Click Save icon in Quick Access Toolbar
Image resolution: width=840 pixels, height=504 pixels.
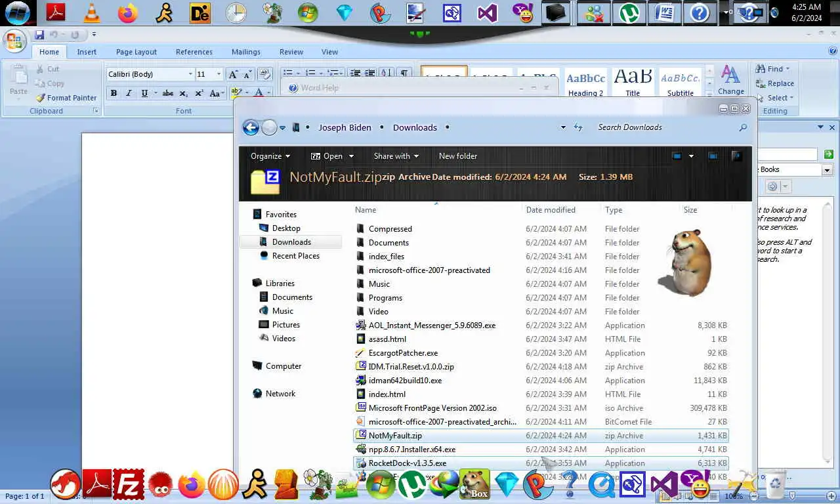pyautogui.click(x=39, y=35)
